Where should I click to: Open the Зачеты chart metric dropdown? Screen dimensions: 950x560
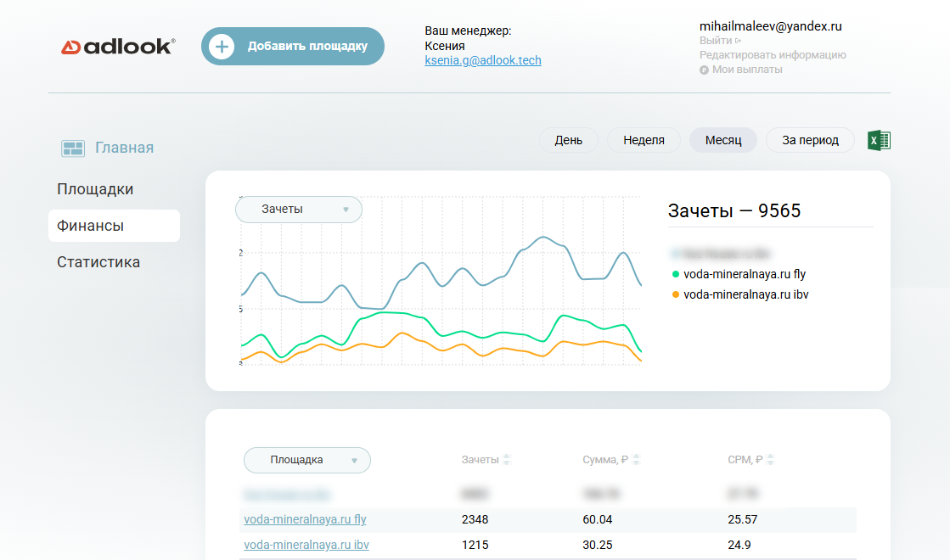299,210
